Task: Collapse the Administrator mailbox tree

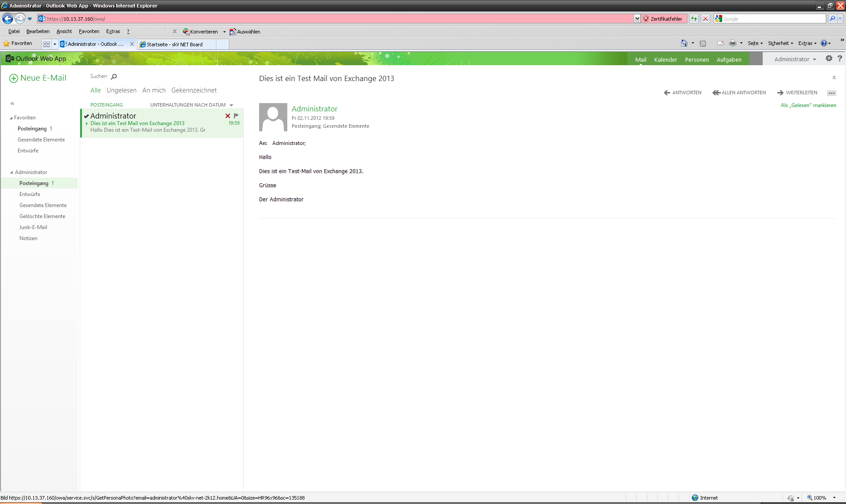Action: 11,173
